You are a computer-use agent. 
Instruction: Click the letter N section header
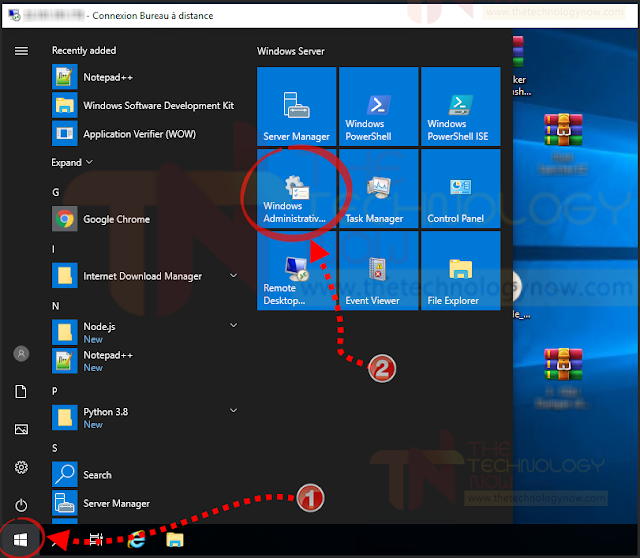point(56,306)
